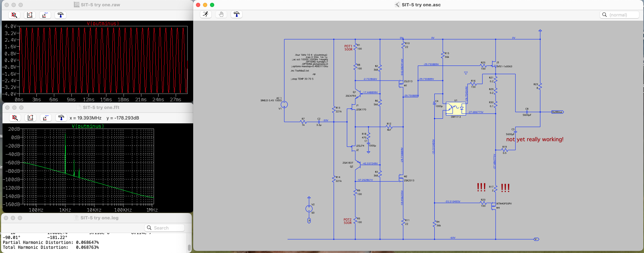Click the 'Total Harmonic Distortion' log line
The height and width of the screenshot is (253, 644).
point(51,247)
